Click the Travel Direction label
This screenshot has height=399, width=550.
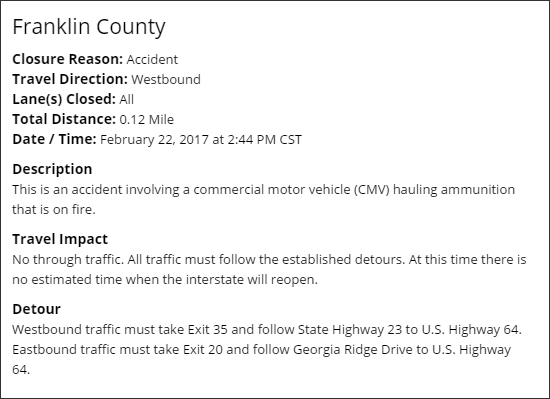(x=70, y=79)
